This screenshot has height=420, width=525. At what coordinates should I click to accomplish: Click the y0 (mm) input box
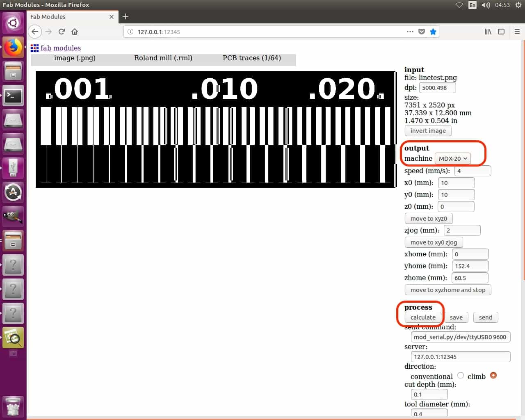[456, 195]
